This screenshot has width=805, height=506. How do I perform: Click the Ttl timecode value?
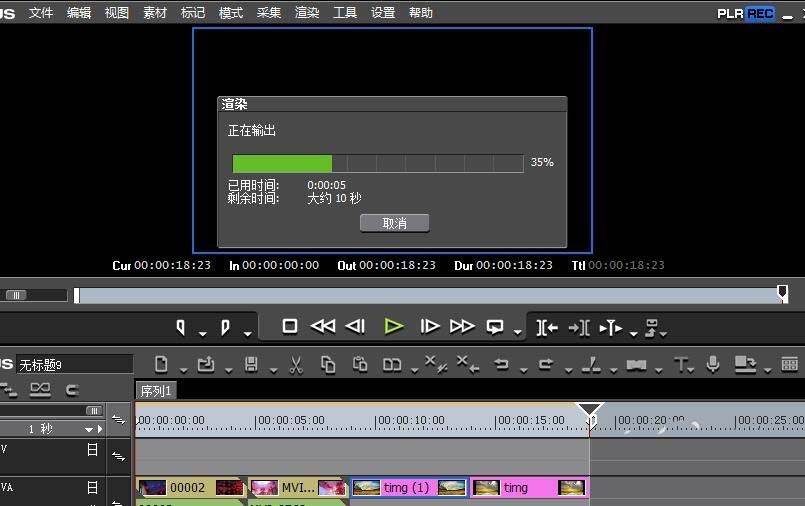[x=626, y=265]
